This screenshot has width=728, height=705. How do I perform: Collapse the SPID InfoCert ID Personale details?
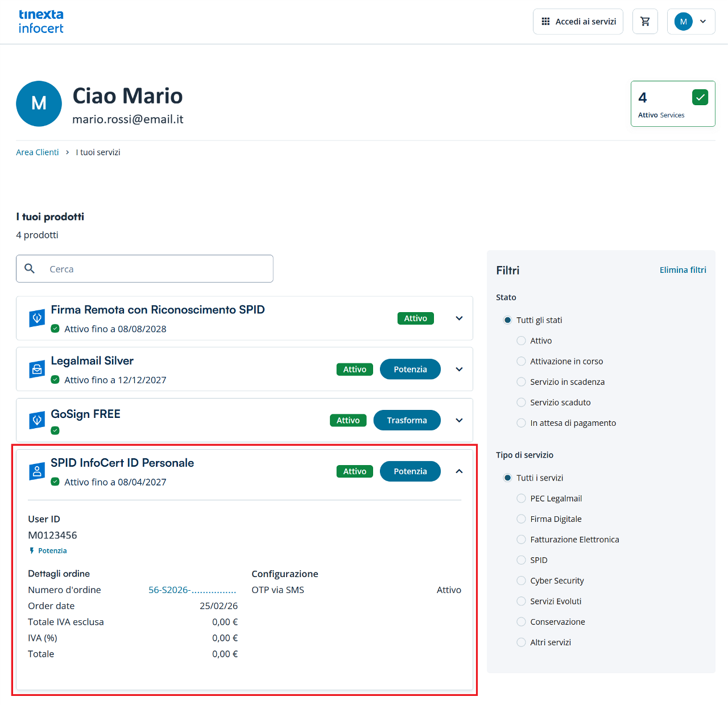(459, 471)
